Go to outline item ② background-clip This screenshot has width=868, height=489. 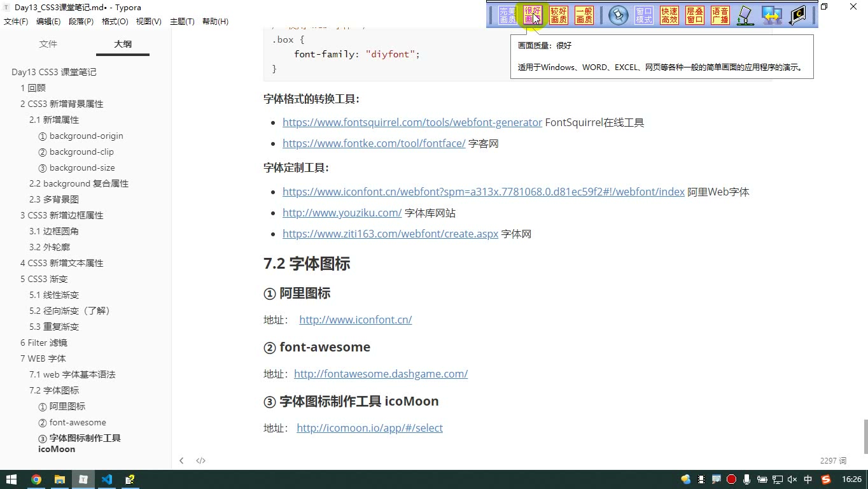tap(76, 152)
